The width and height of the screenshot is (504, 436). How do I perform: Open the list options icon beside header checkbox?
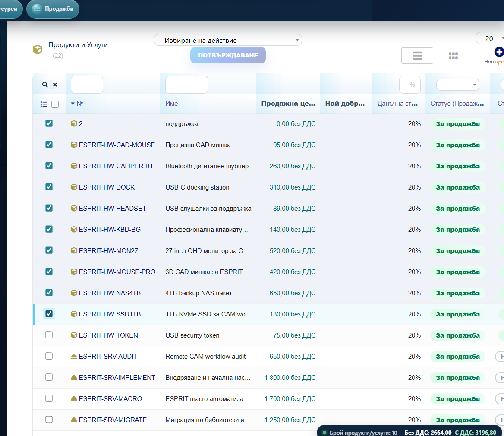click(x=44, y=104)
